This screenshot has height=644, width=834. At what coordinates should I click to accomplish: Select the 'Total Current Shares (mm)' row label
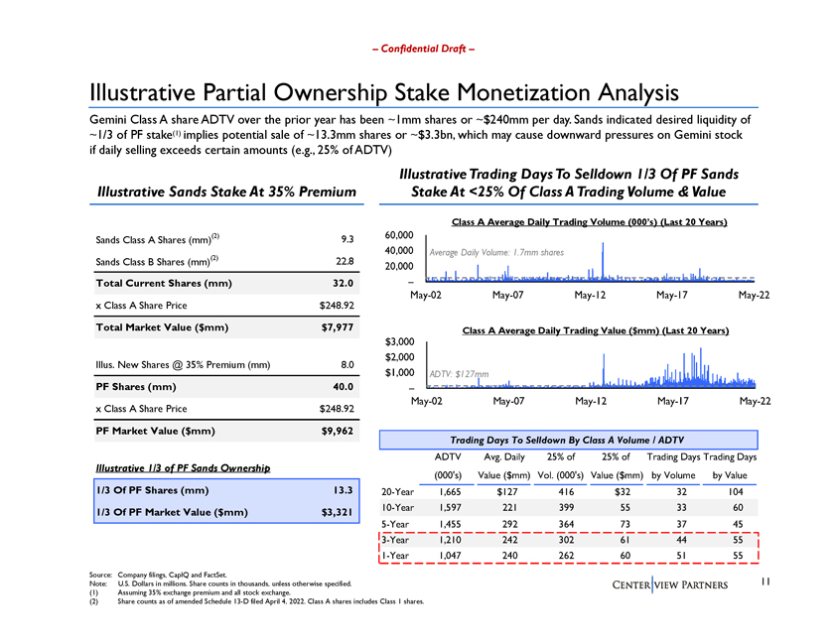164,284
